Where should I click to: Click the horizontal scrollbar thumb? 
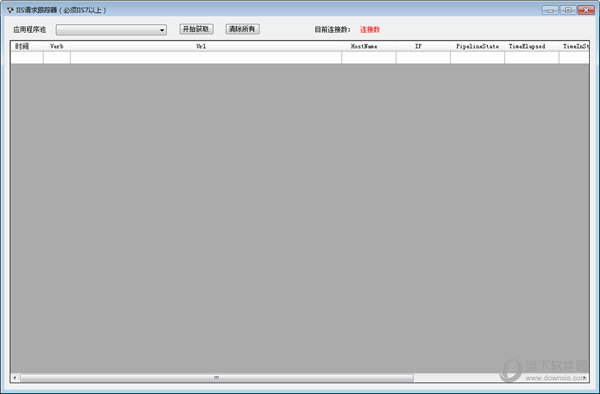217,378
